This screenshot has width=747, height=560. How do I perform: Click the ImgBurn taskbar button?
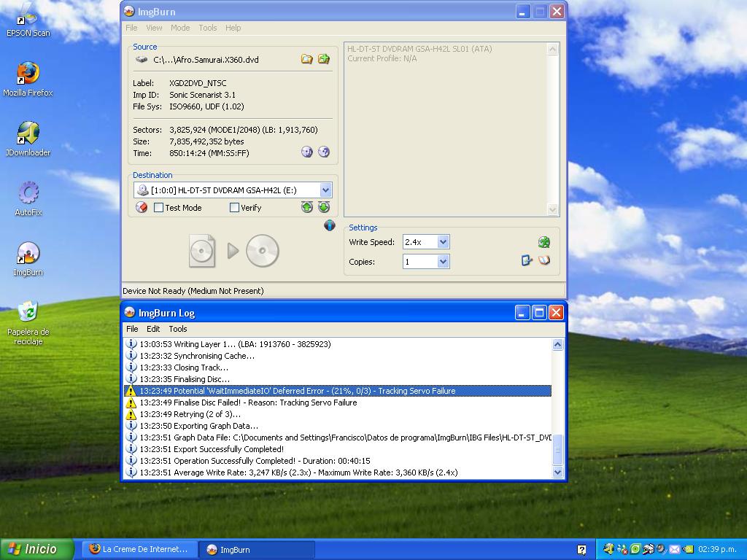click(x=257, y=549)
